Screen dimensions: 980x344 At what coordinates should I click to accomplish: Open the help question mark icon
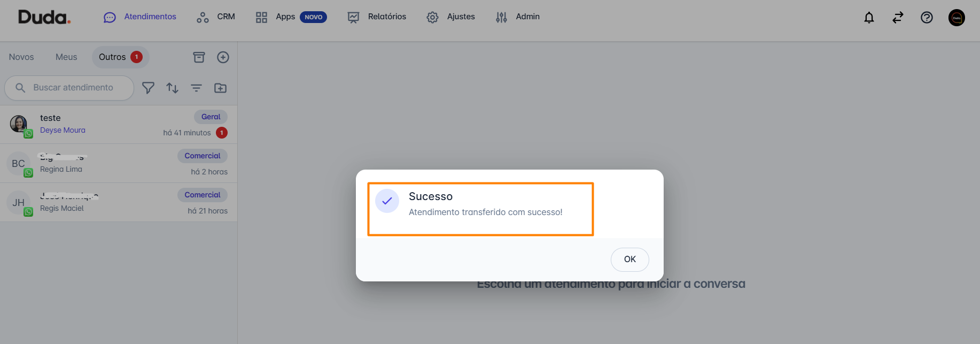pyautogui.click(x=927, y=18)
